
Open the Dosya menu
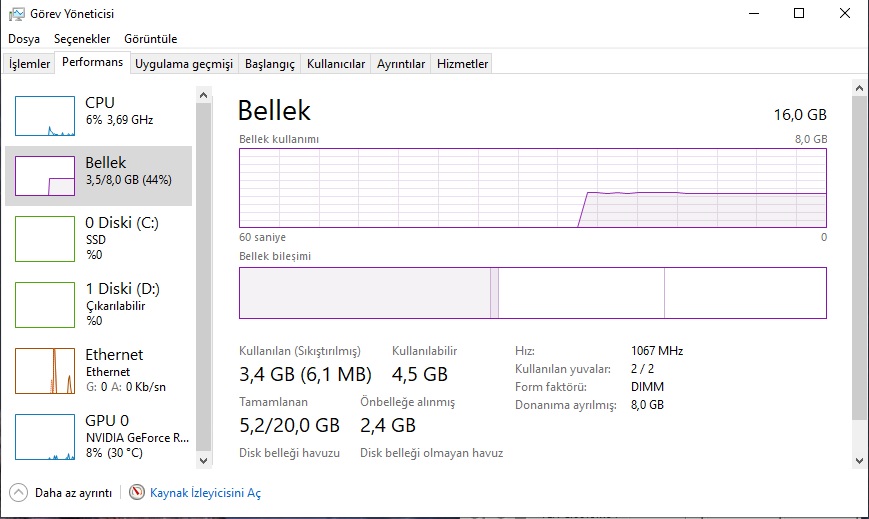(x=24, y=39)
